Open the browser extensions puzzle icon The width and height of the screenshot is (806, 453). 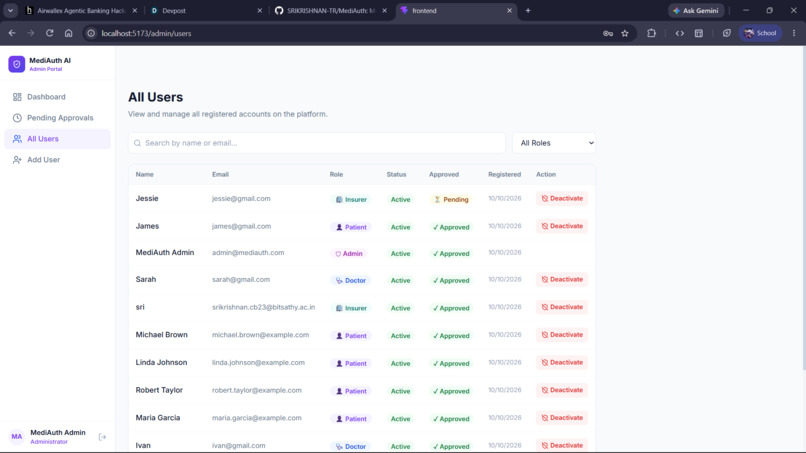(x=651, y=33)
